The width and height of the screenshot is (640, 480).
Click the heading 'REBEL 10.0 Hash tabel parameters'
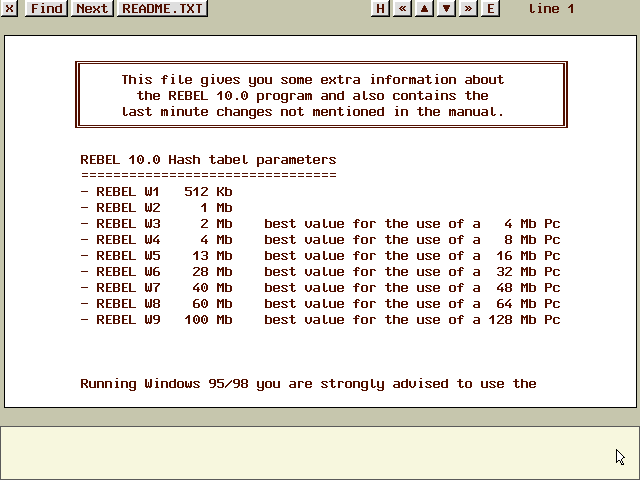(208, 160)
